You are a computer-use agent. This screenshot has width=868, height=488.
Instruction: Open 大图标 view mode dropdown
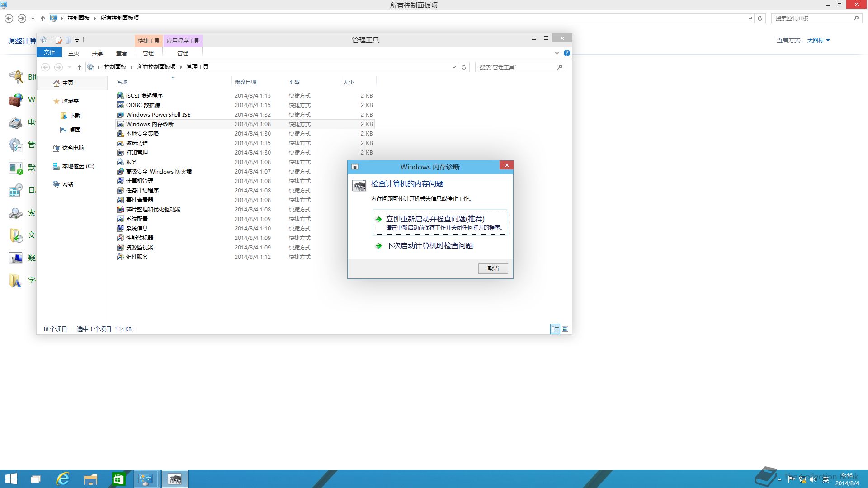[x=818, y=40]
